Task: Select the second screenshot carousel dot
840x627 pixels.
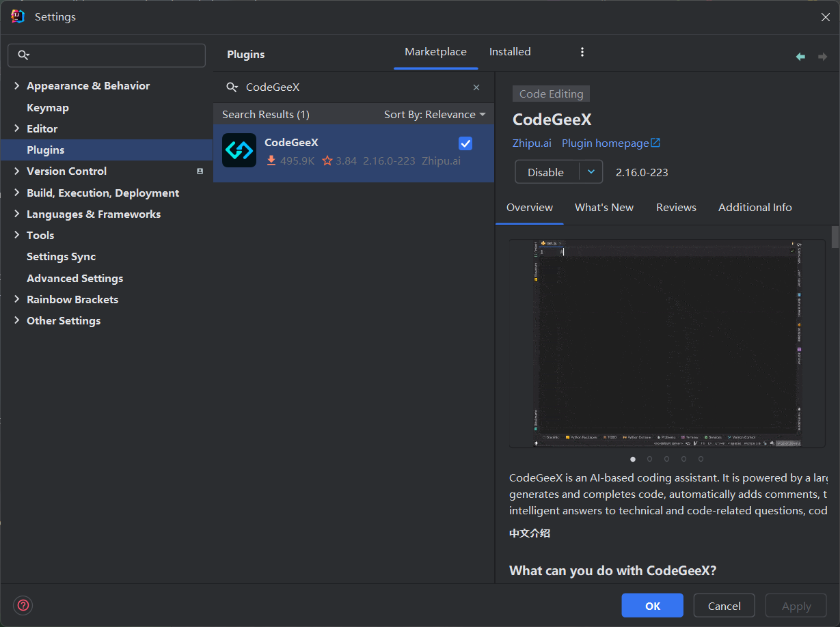Action: (649, 459)
